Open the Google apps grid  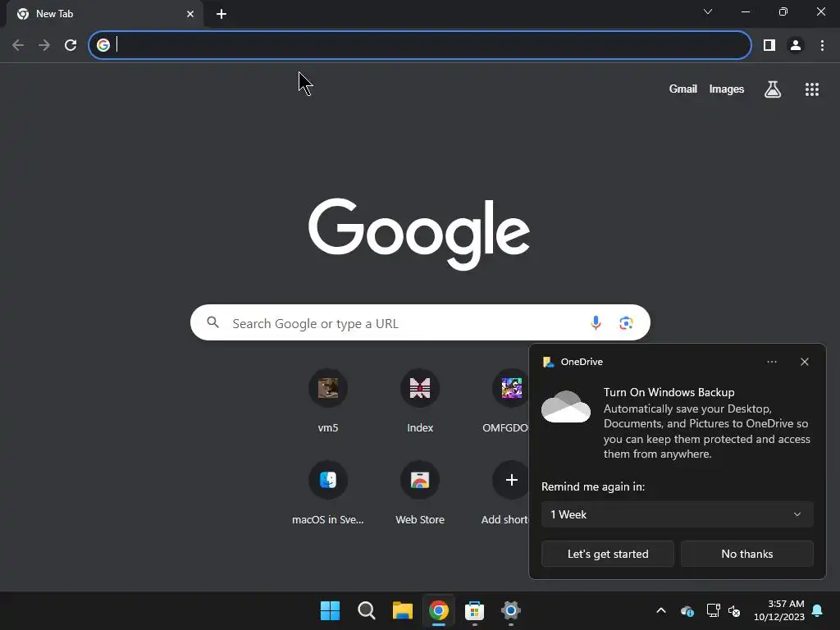pos(811,89)
